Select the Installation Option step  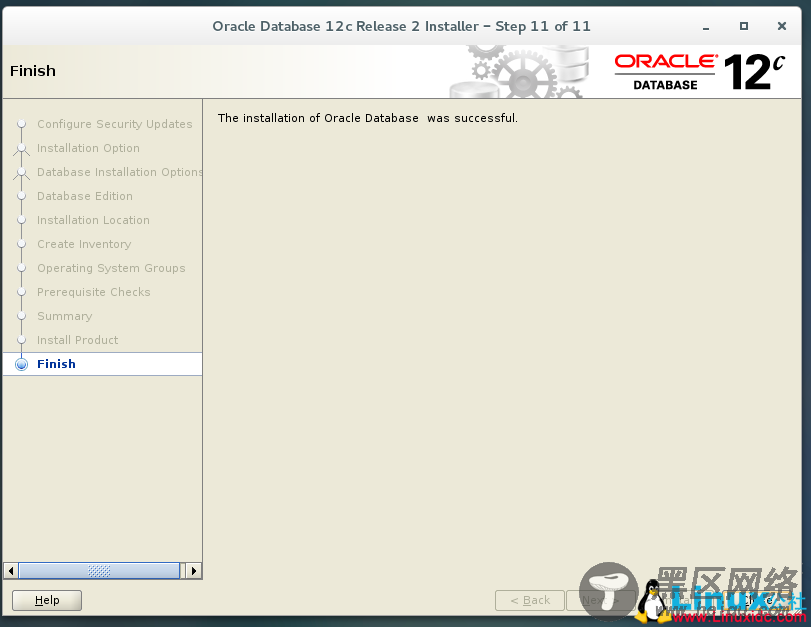pos(88,148)
